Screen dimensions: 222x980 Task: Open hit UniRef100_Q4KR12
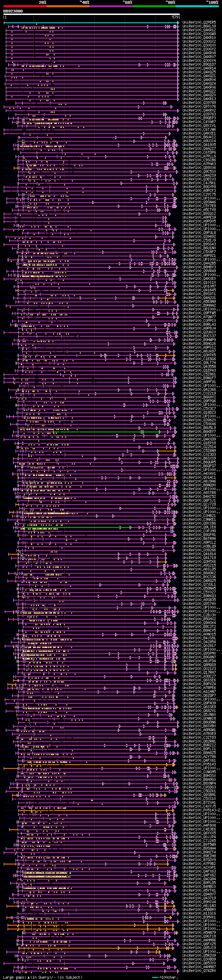coord(199,30)
